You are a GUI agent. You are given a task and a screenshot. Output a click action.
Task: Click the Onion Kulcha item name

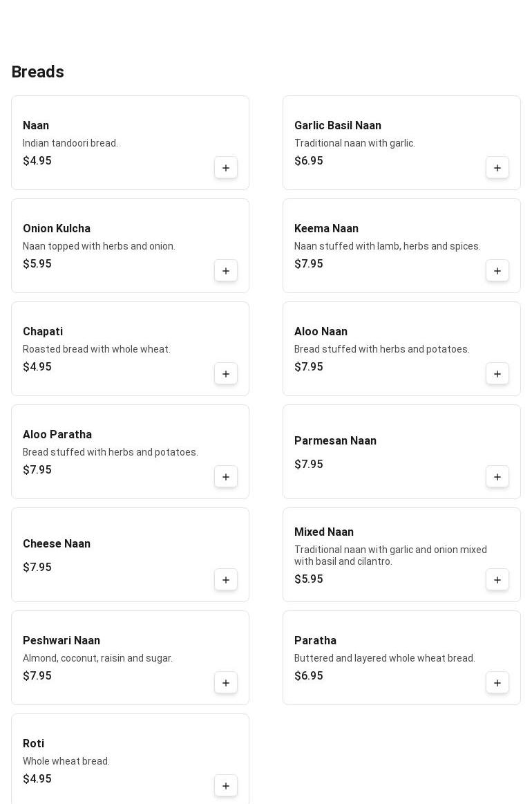point(57,229)
